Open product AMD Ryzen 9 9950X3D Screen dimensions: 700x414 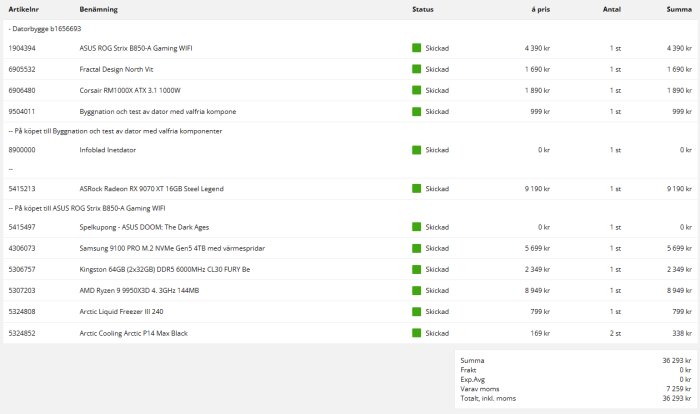coord(139,290)
